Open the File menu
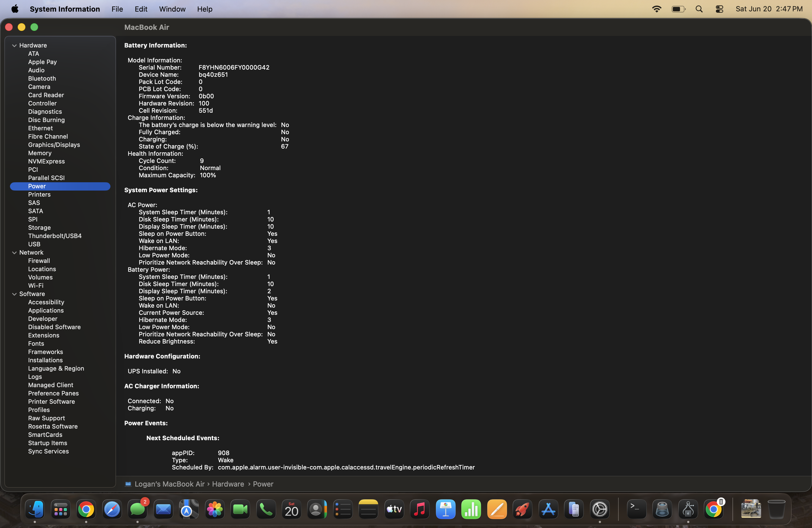The height and width of the screenshot is (528, 812). [x=117, y=9]
